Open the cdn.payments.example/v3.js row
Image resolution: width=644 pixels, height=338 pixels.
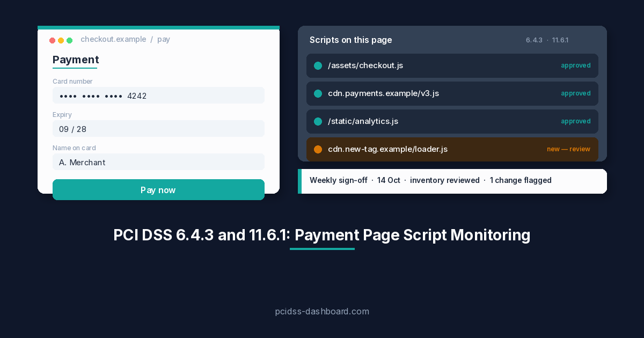click(x=452, y=93)
